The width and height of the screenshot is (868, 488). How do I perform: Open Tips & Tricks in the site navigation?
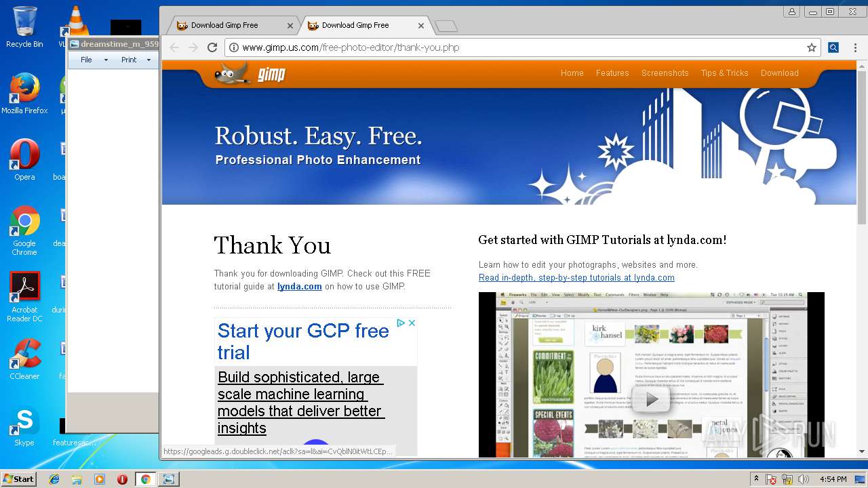(724, 73)
